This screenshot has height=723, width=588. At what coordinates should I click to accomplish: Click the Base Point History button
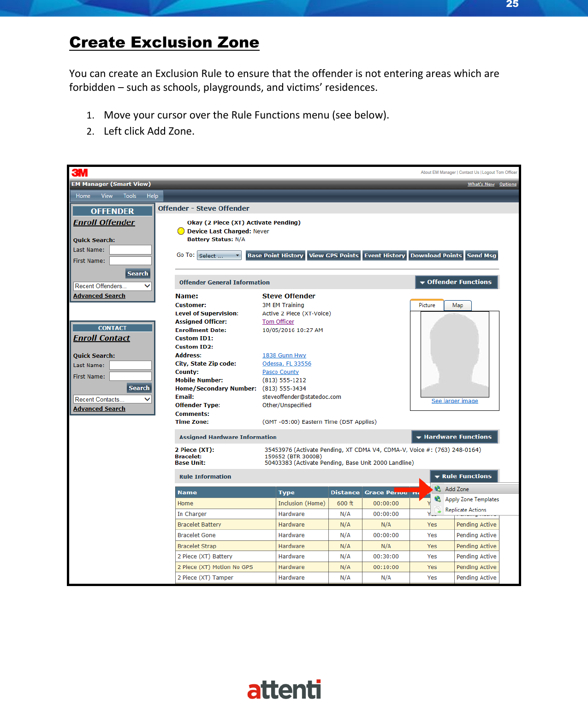275,255
